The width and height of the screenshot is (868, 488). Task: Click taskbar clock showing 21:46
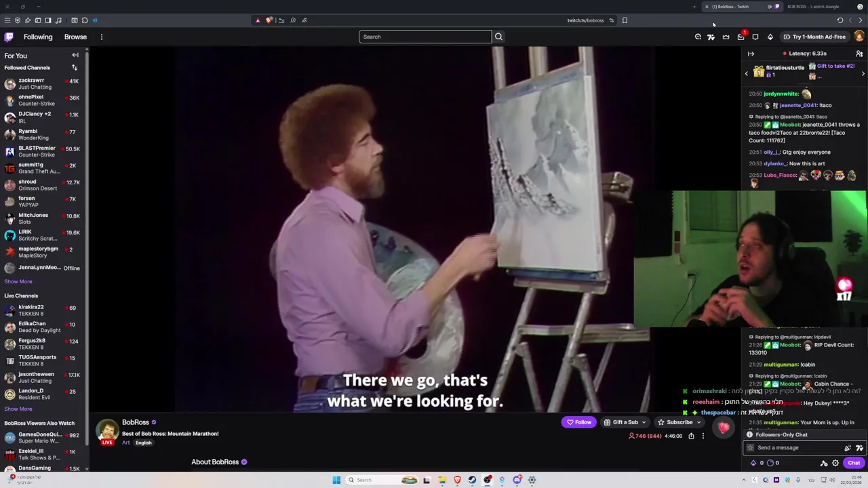coord(852,480)
